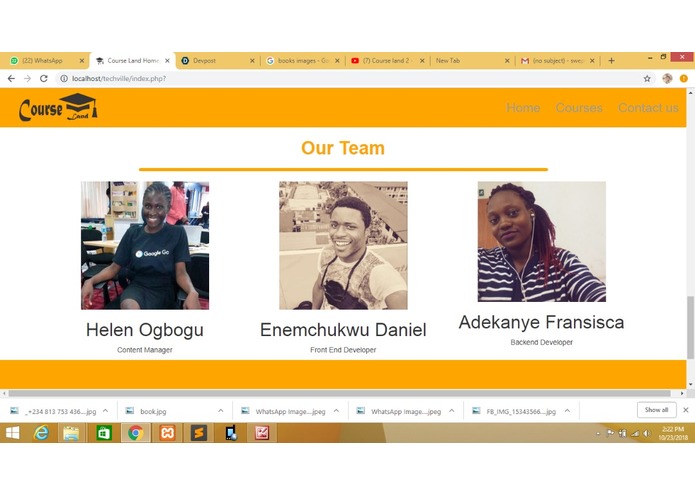Open menu for first WhatsApp Image download
695x494 pixels.
click(x=336, y=411)
